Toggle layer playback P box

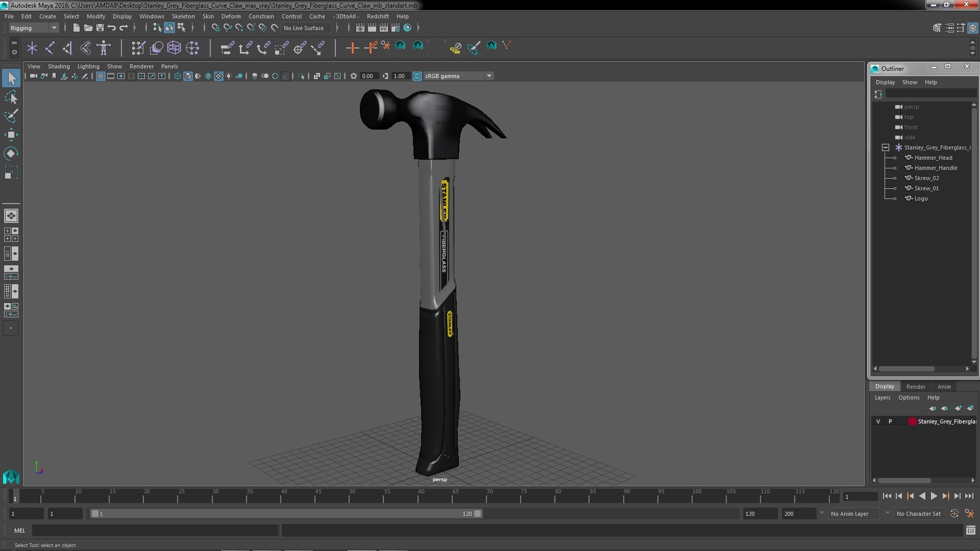point(890,421)
